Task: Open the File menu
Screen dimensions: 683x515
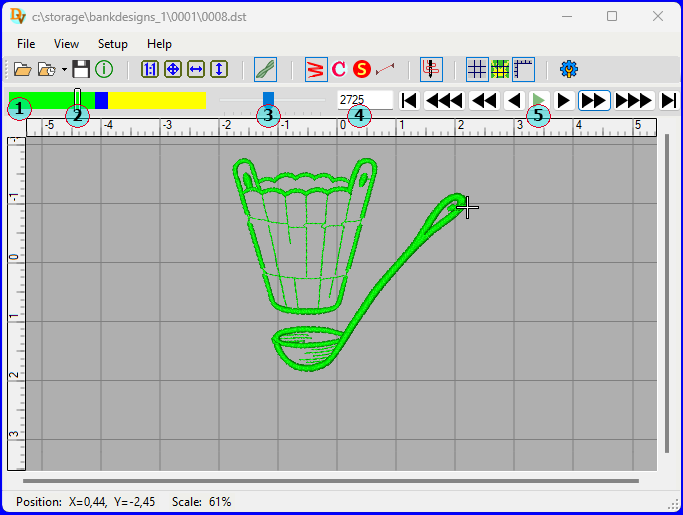Action: click(x=26, y=44)
